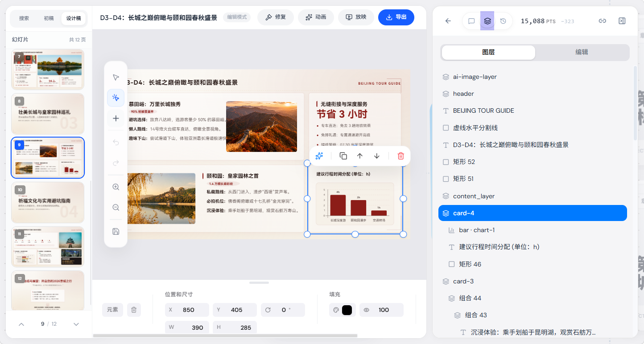This screenshot has height=344, width=644.
Task: Click the 动画 button
Action: point(316,17)
